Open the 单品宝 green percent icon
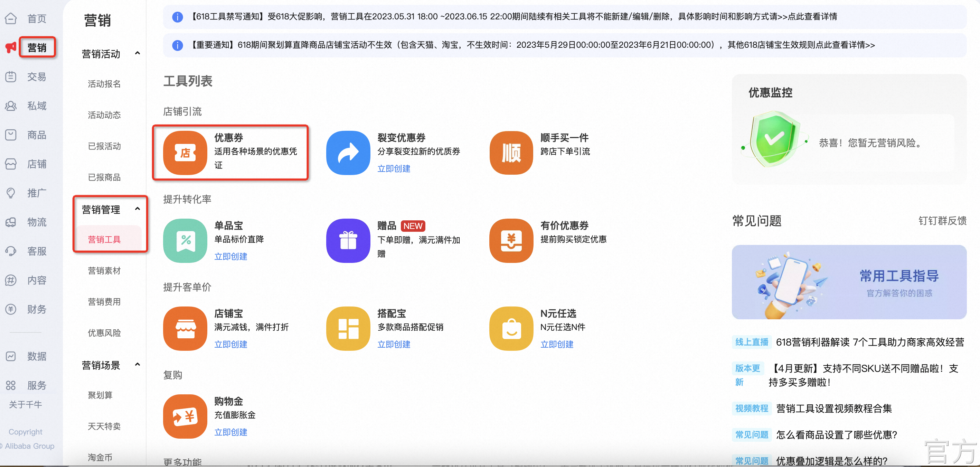The width and height of the screenshot is (980, 467). pos(185,240)
